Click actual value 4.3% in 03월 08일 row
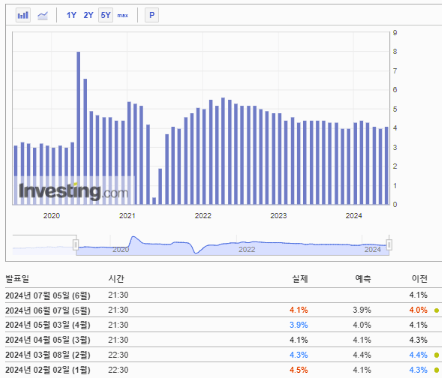Screen dimensions: 442x378 point(299,355)
